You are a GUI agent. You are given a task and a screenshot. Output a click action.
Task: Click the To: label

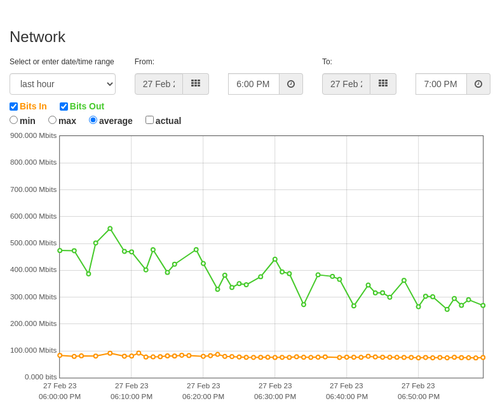(x=327, y=62)
